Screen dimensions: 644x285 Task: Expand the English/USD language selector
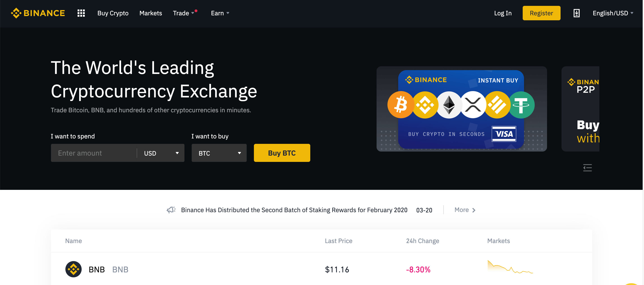[612, 13]
